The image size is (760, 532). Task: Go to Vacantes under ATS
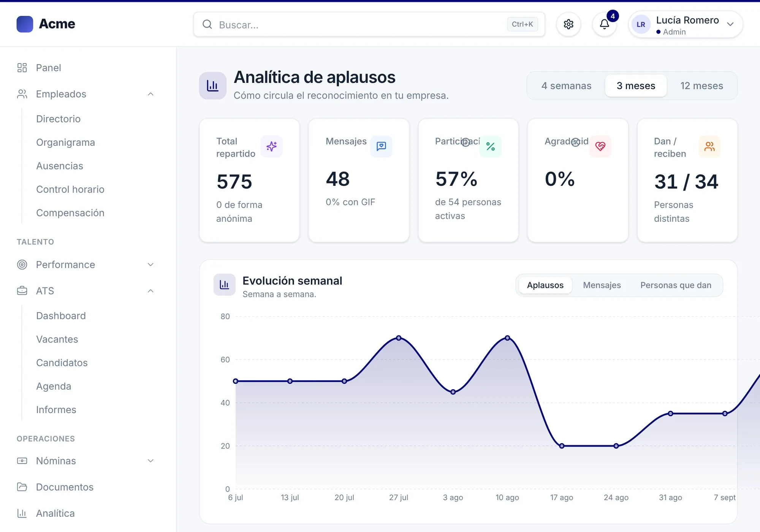57,339
